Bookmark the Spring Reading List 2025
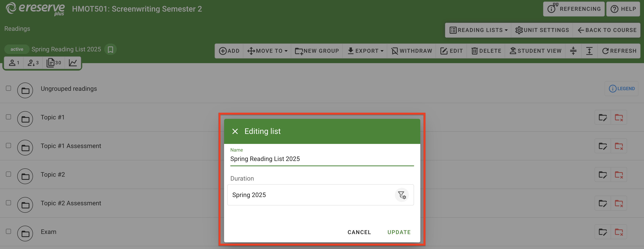This screenshot has height=249, width=644. click(110, 49)
